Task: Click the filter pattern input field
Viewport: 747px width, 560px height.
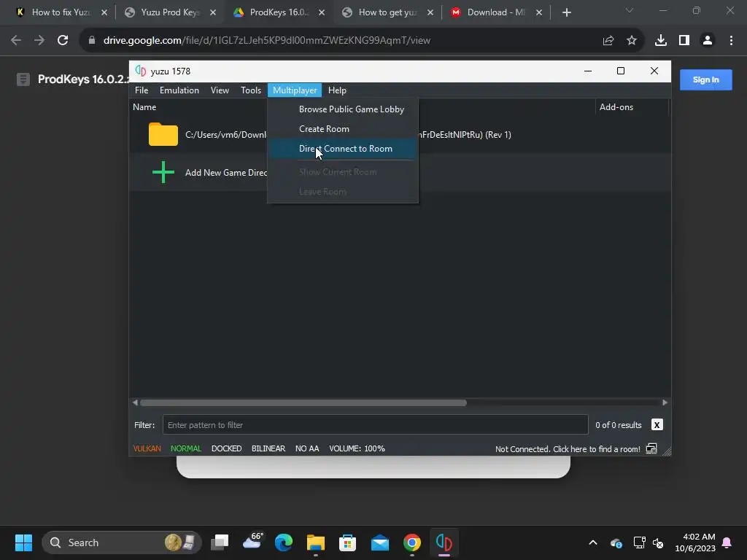Action: [376, 425]
